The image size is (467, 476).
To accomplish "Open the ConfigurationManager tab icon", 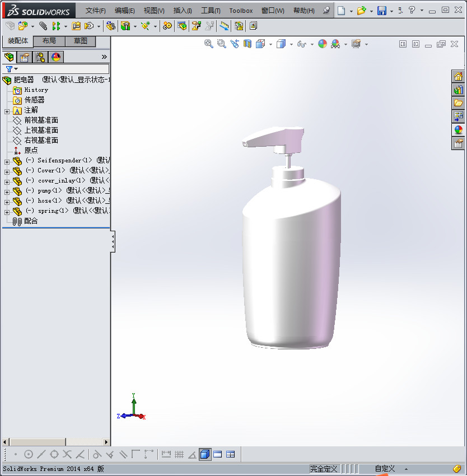I will coord(40,57).
